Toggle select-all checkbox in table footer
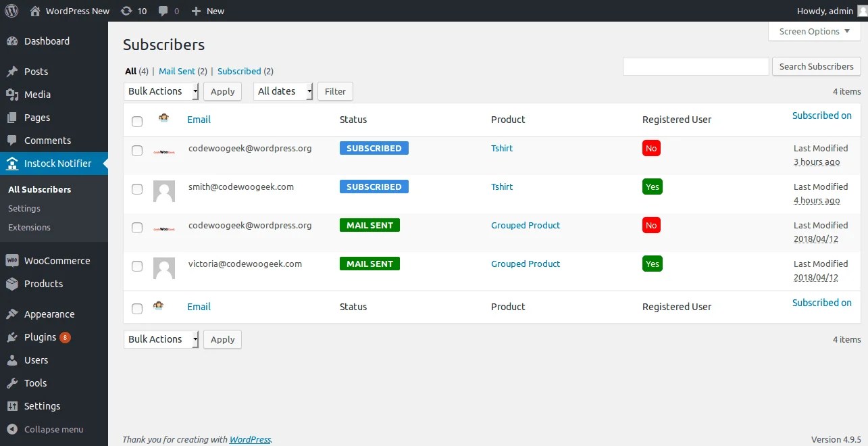Screen dimensions: 868x446 tap(137, 309)
